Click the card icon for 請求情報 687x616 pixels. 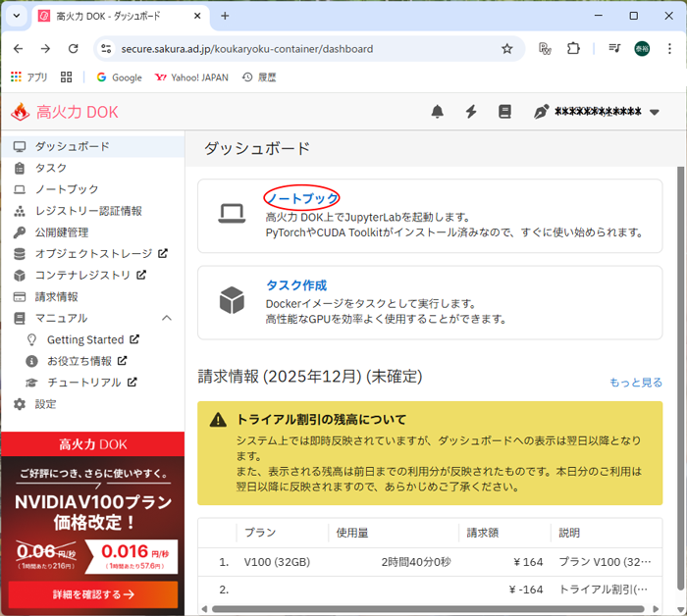[20, 297]
